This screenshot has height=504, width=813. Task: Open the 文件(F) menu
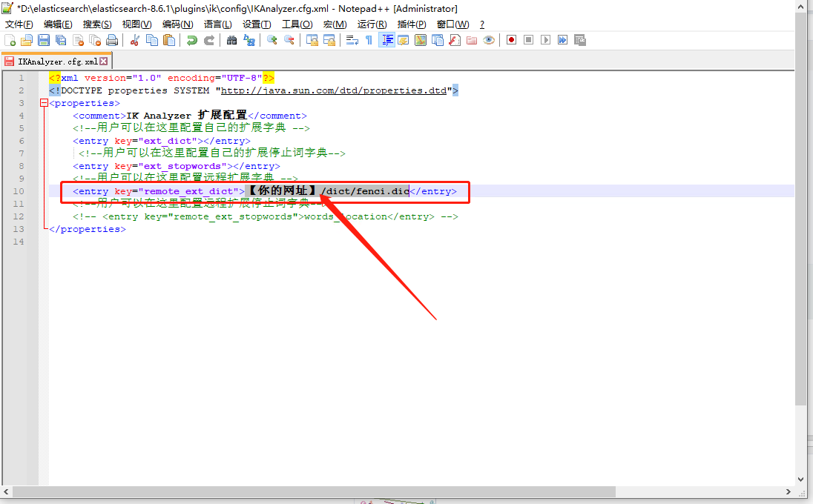click(19, 24)
